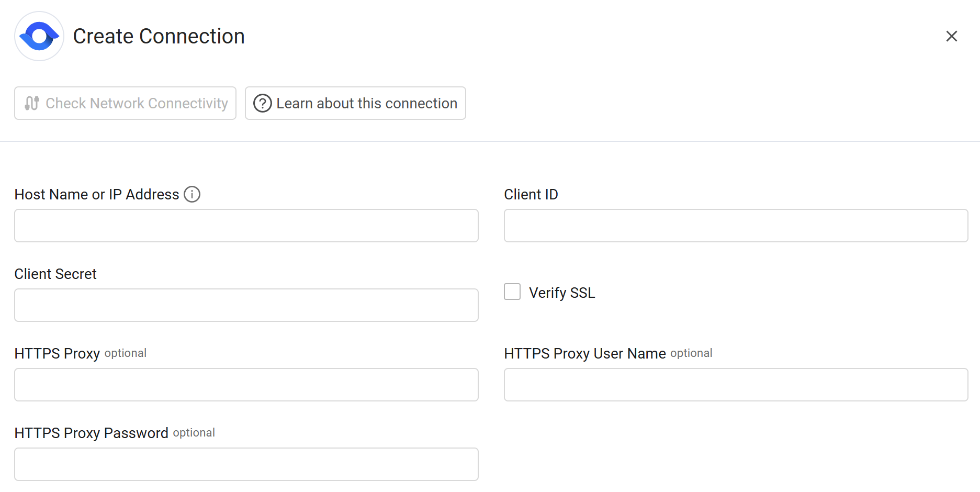Screen dimensions: 980x492
Task: Focus the Host Name or IP Address field
Action: click(246, 226)
